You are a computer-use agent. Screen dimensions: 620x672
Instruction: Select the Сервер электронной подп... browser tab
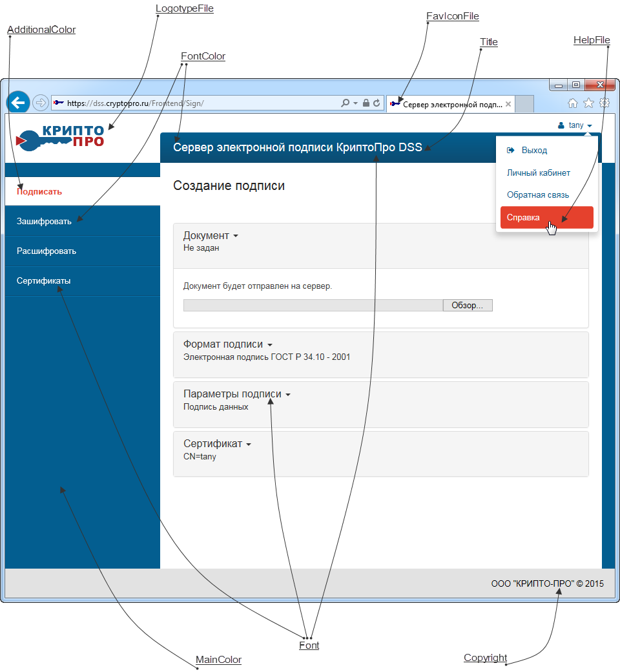[x=451, y=104]
